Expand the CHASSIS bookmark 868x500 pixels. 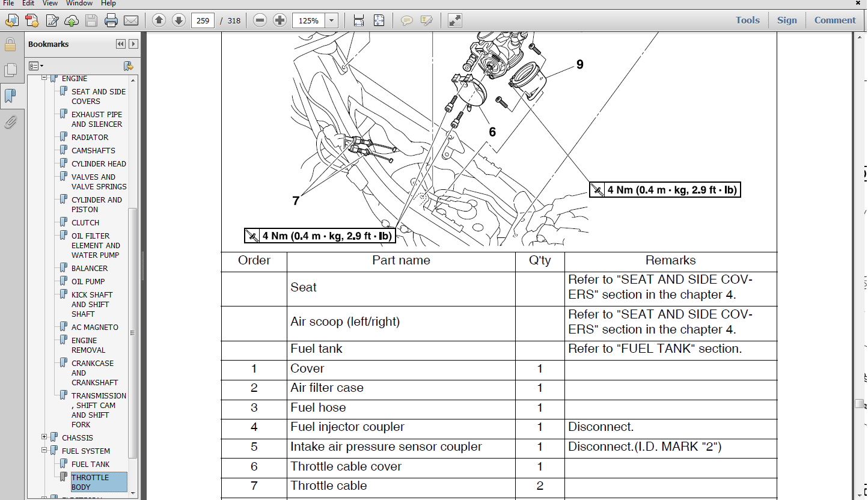coord(44,437)
